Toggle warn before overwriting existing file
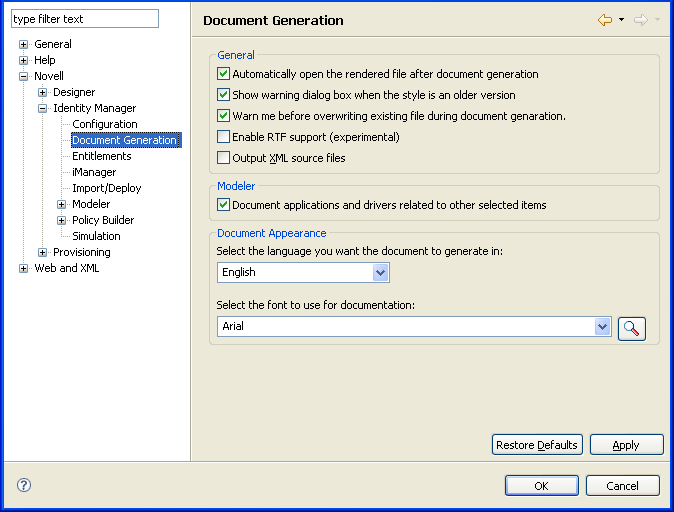The width and height of the screenshot is (674, 512). pyautogui.click(x=223, y=116)
